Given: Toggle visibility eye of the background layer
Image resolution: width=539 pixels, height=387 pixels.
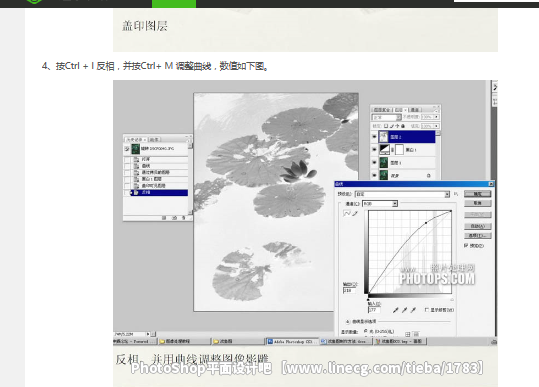Looking at the screenshot, I should coord(374,176).
